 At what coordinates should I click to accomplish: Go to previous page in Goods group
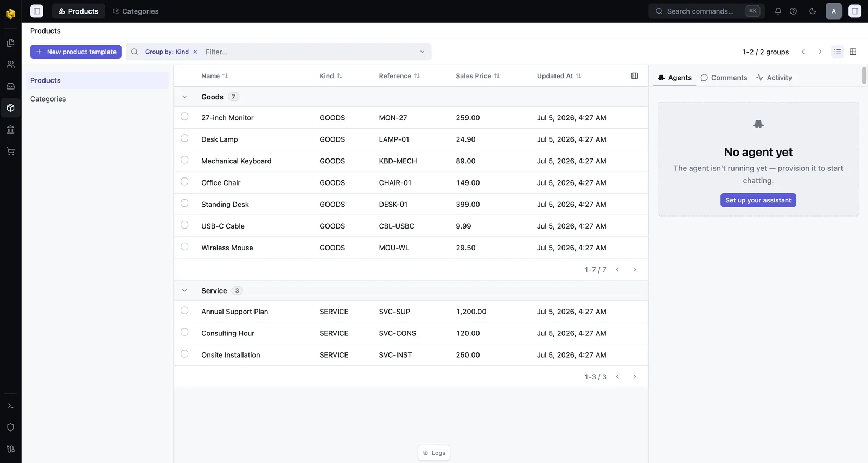(x=617, y=270)
